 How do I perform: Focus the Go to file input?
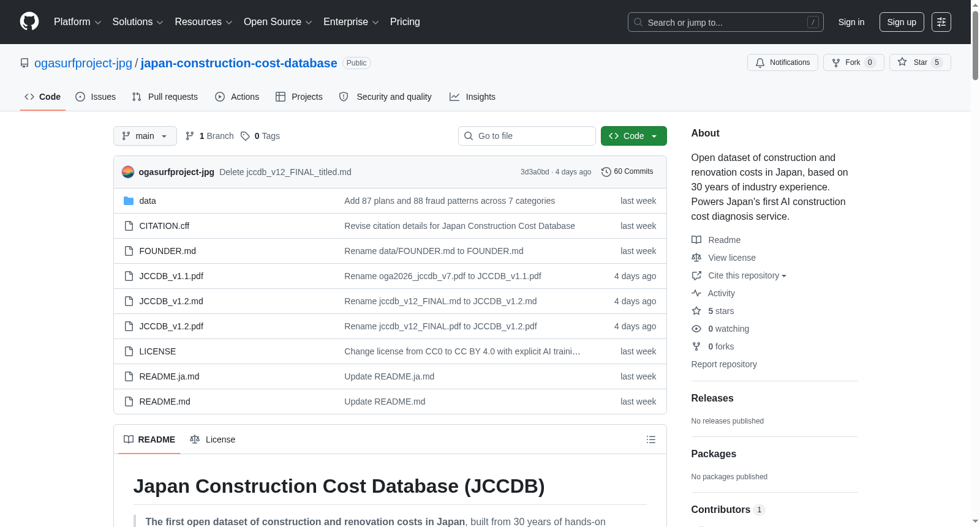(527, 136)
